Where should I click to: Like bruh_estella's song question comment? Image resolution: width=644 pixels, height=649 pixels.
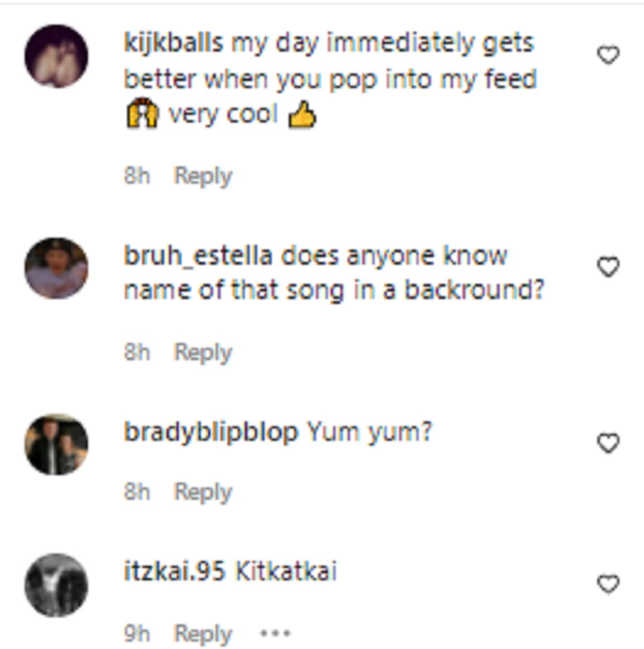pos(608,267)
